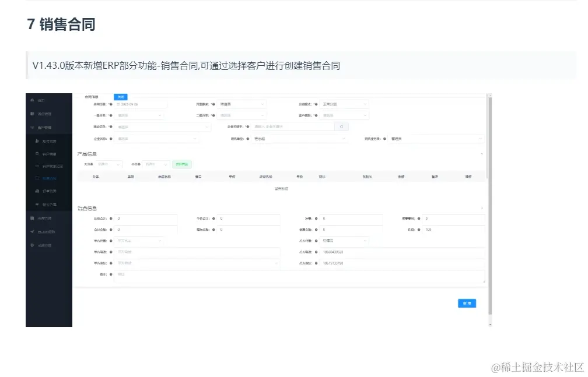Open the 一级分类 dropdown
This screenshot has height=377, width=588.
(139, 115)
